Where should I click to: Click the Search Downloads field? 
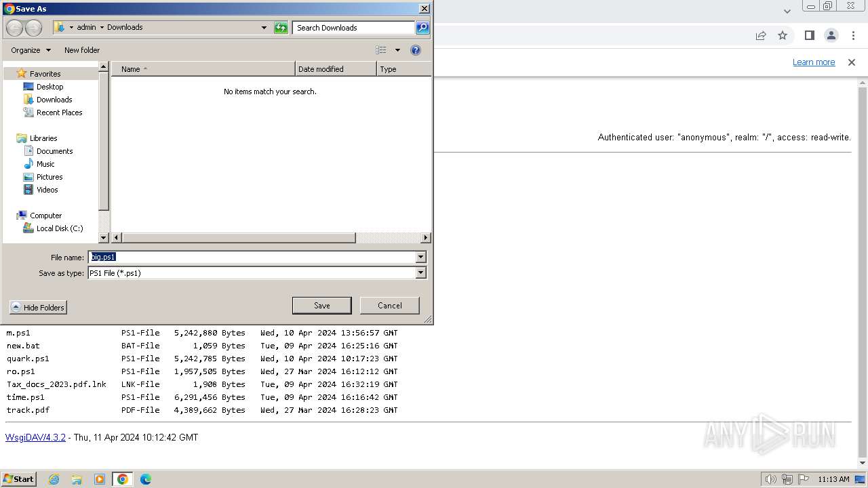(353, 28)
